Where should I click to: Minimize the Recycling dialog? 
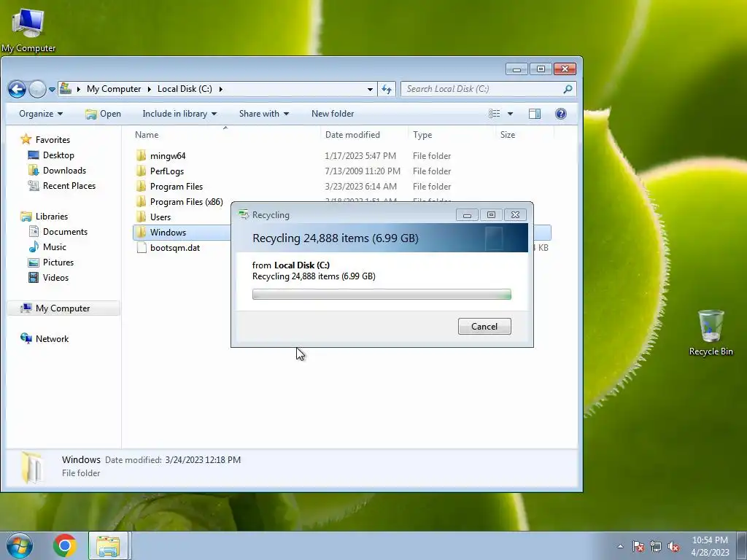[467, 215]
